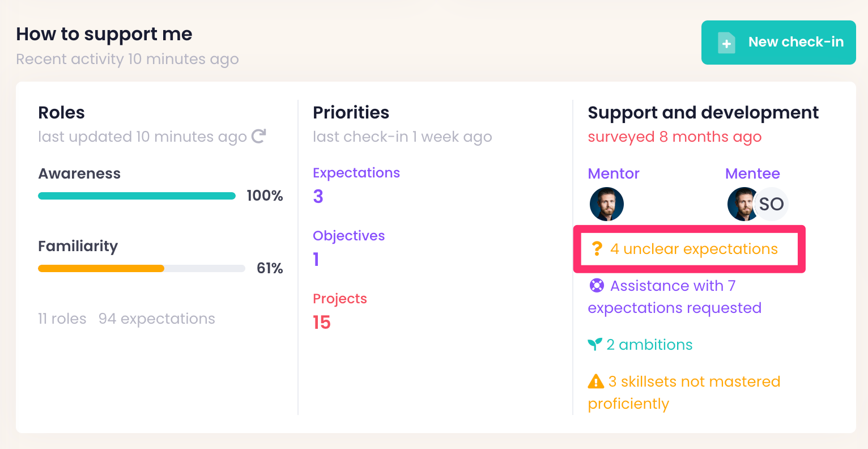This screenshot has width=868, height=449.
Task: Select the Objectives priority count of 1
Action: pyautogui.click(x=316, y=259)
